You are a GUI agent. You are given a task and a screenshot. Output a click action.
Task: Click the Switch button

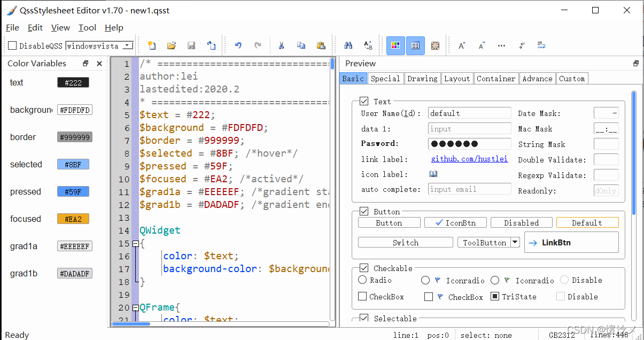click(x=406, y=242)
